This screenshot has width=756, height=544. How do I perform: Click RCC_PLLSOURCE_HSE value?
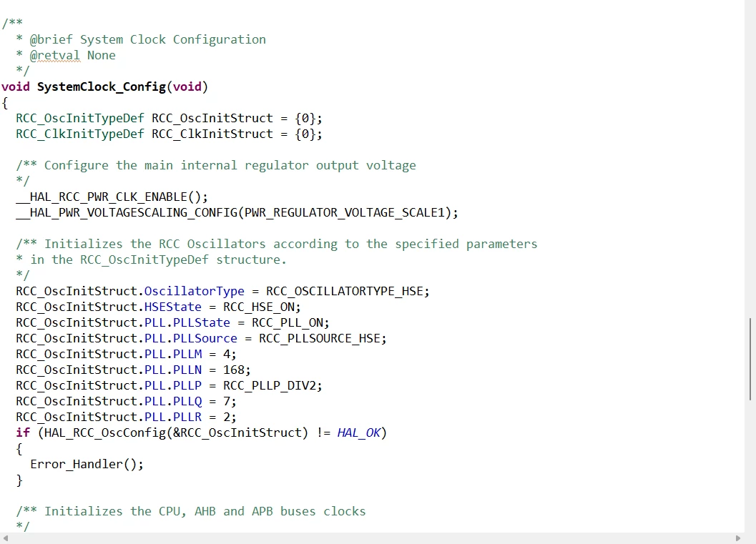320,339
